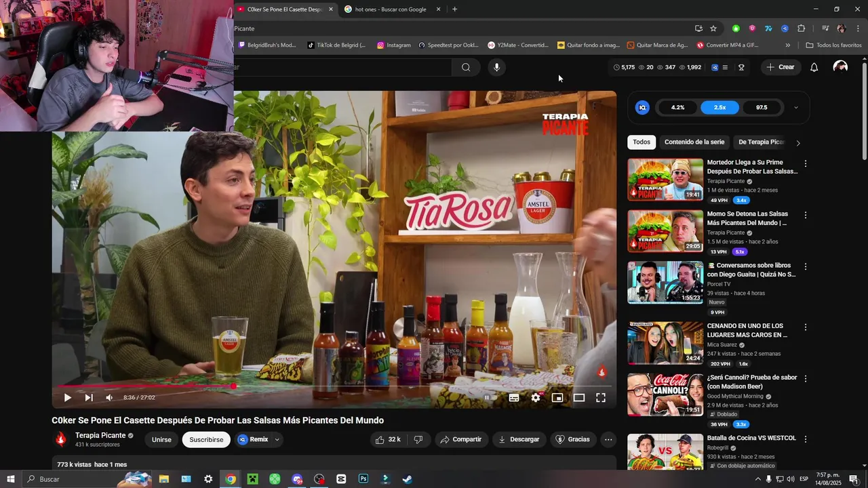Dislike the video

pos(418,439)
